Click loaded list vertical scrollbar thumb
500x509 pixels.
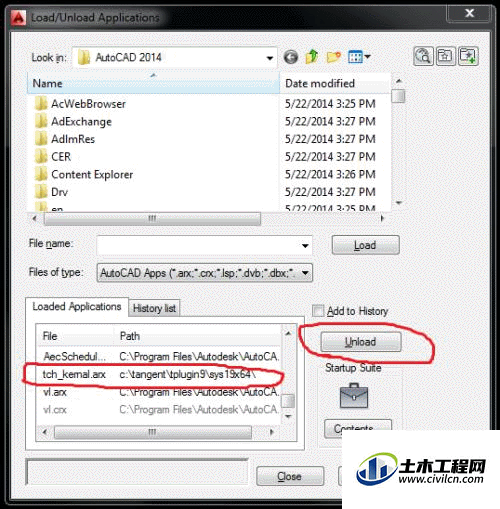pos(288,401)
